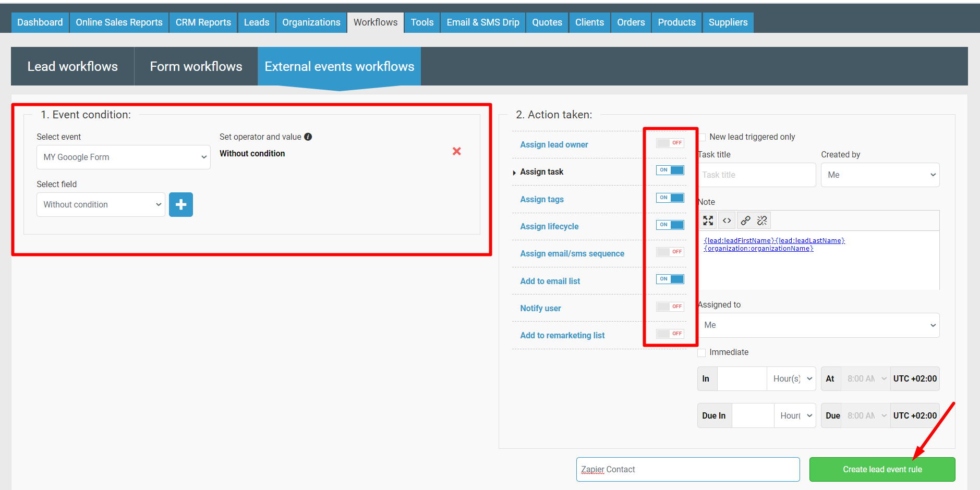Expand the Assign task action arrow
980x490 pixels.
(x=514, y=173)
